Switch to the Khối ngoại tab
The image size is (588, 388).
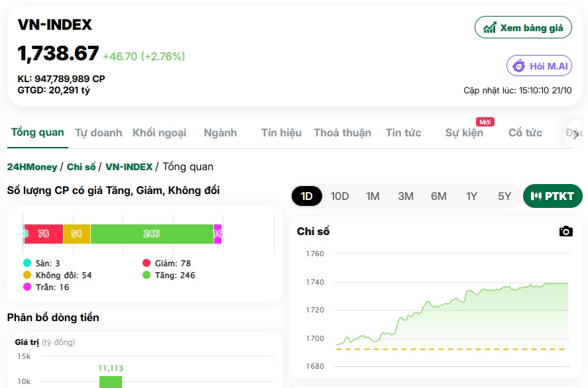(x=159, y=133)
